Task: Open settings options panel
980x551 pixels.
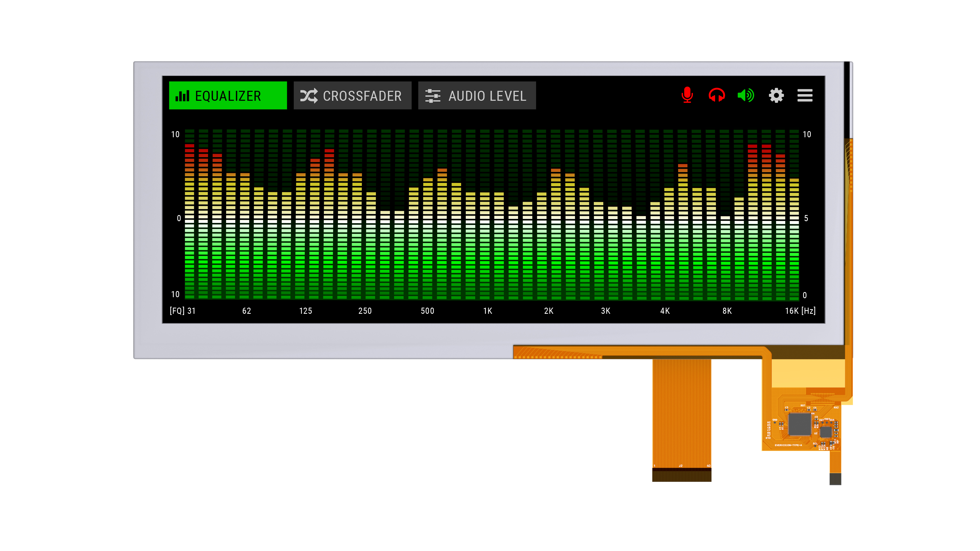Action: click(776, 95)
